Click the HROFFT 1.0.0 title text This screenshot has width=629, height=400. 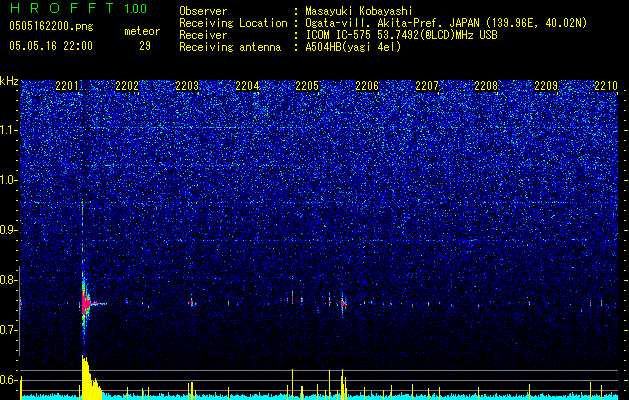[78, 8]
